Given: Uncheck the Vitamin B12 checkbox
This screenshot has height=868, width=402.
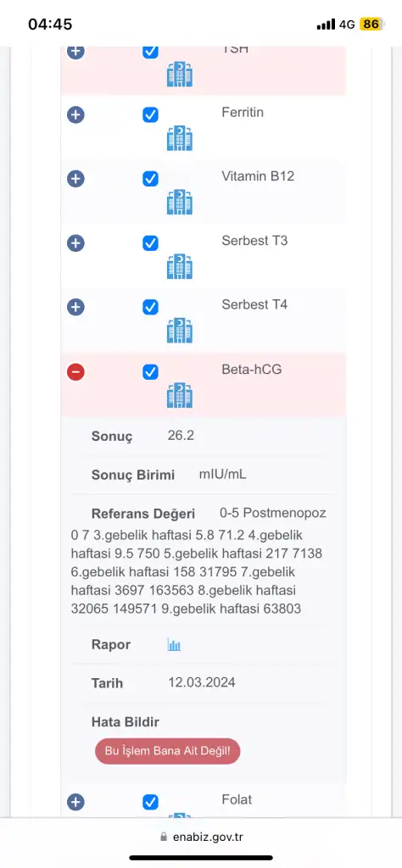Looking at the screenshot, I should [151, 180].
